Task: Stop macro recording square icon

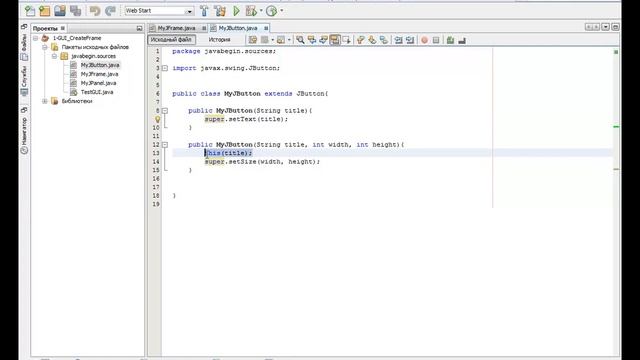Action: point(436,40)
